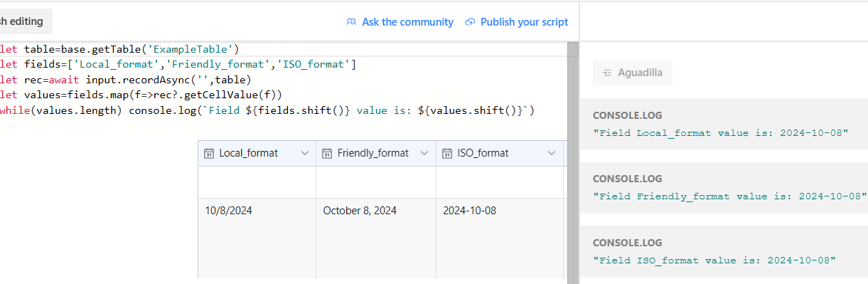
Task: Click the calendar icon beside Friendly_format
Action: pos(327,153)
